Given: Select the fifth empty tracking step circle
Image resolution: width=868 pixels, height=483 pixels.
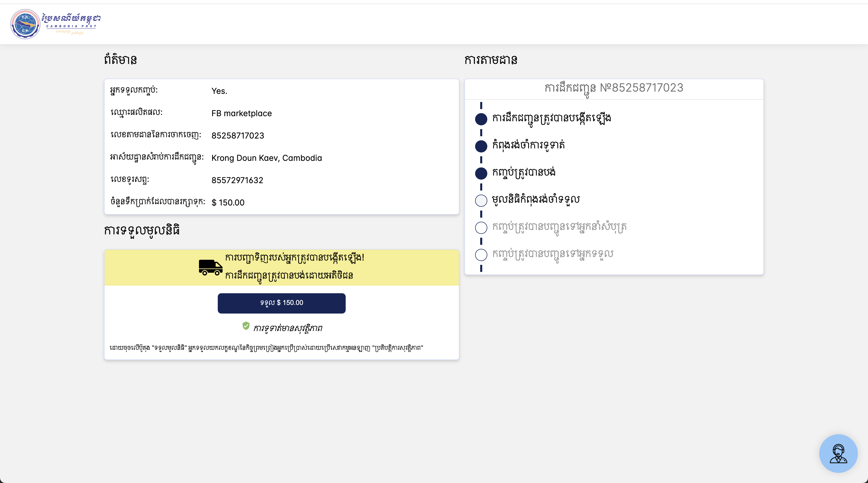Looking at the screenshot, I should 481,228.
